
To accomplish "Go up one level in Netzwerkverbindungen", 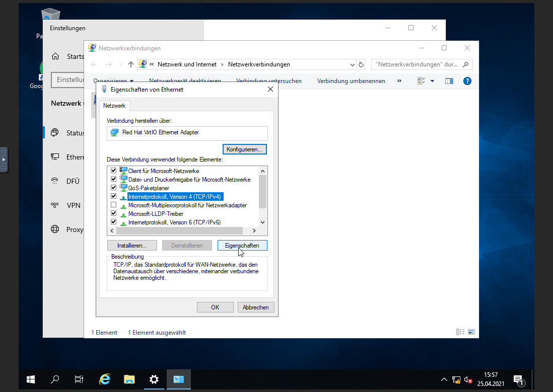I will (131, 64).
